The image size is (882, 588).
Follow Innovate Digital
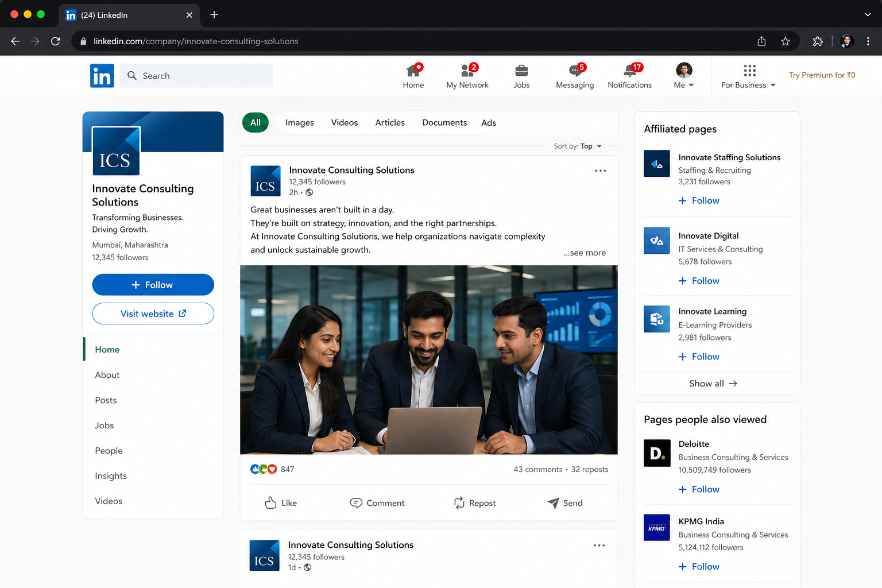699,281
